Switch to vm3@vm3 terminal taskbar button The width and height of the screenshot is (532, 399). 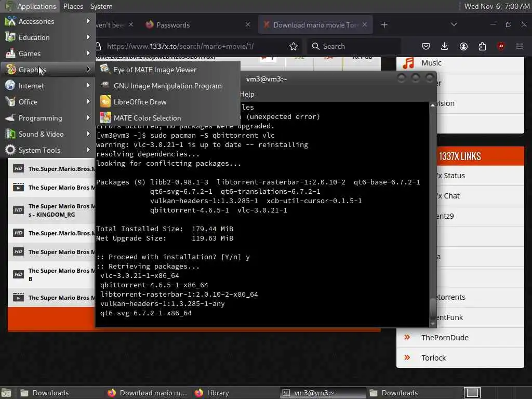tap(323, 393)
